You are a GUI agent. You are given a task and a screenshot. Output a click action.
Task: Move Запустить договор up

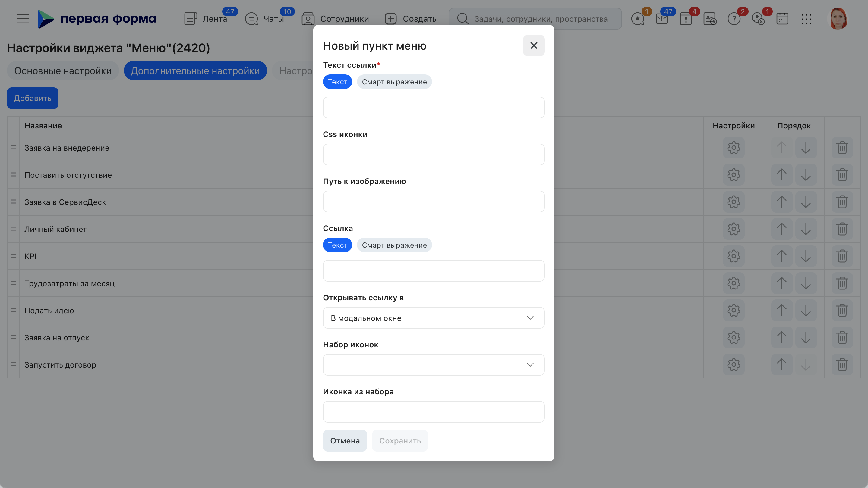[782, 364]
